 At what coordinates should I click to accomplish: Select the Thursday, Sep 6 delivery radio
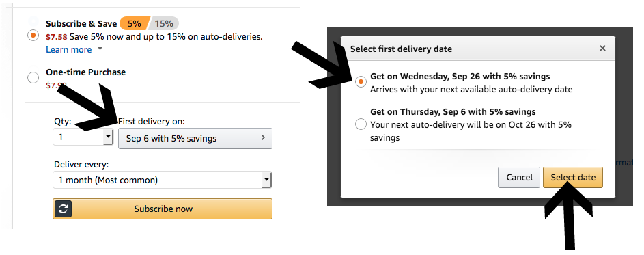tap(361, 124)
